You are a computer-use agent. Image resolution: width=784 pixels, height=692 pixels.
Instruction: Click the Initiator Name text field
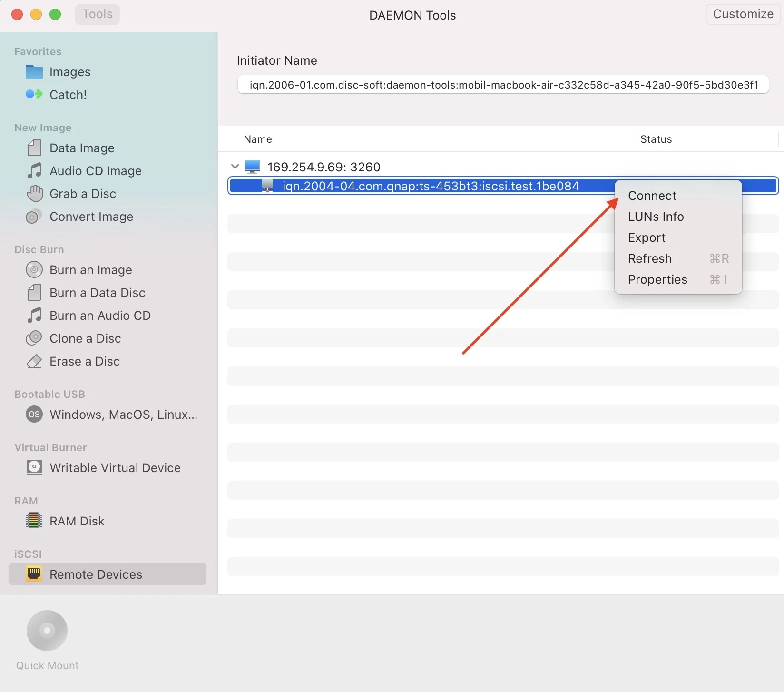coord(503,85)
